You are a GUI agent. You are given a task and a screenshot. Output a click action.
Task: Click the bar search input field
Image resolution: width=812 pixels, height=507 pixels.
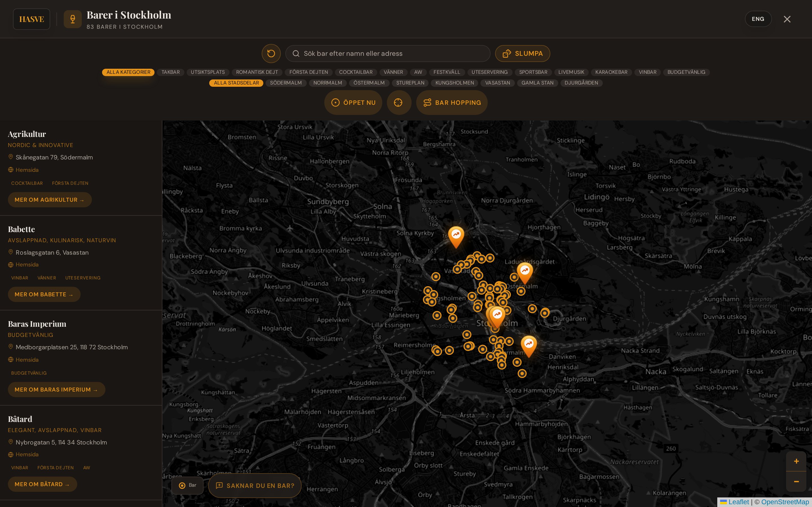pyautogui.click(x=388, y=54)
